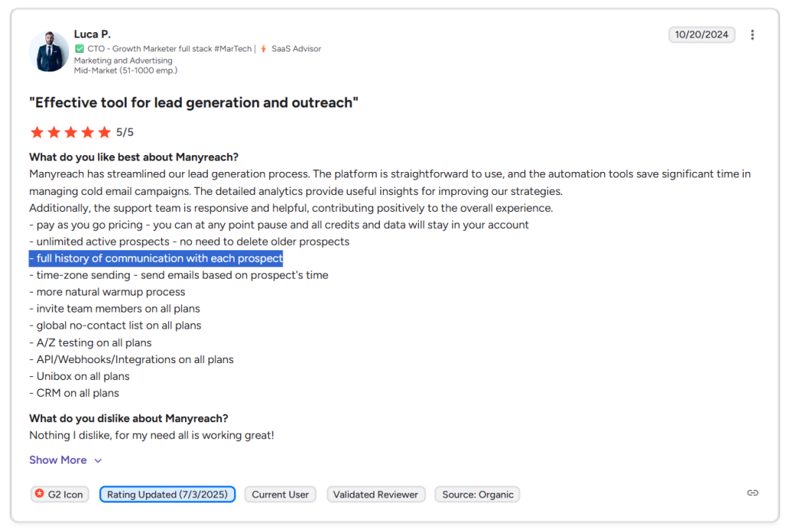The image size is (786, 532).
Task: Click the "Show More" link
Action: point(58,459)
